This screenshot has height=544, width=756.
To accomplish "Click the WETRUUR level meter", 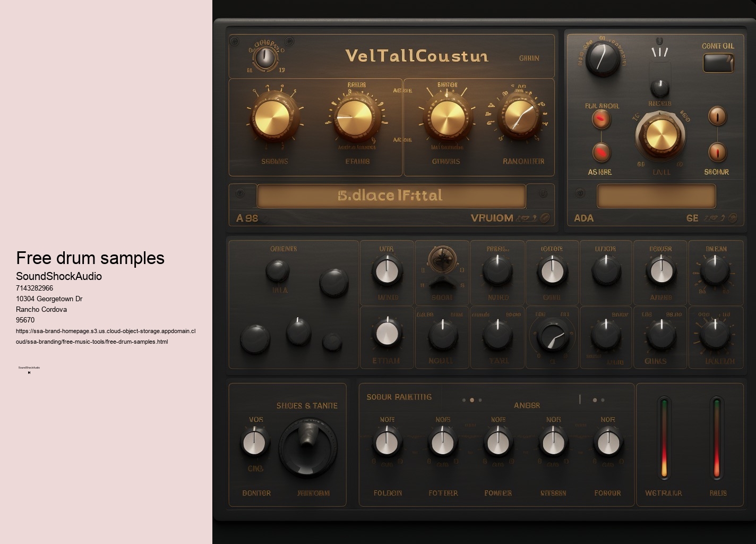I will point(664,438).
